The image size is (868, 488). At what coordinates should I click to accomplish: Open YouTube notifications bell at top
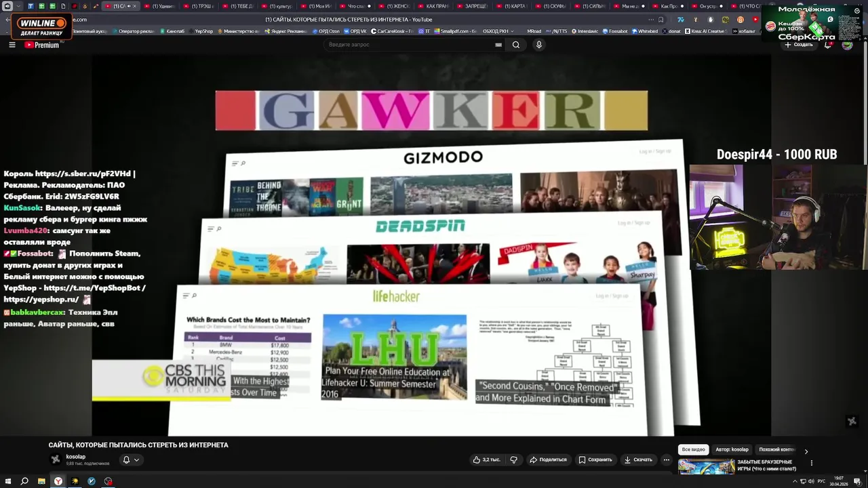(x=829, y=45)
